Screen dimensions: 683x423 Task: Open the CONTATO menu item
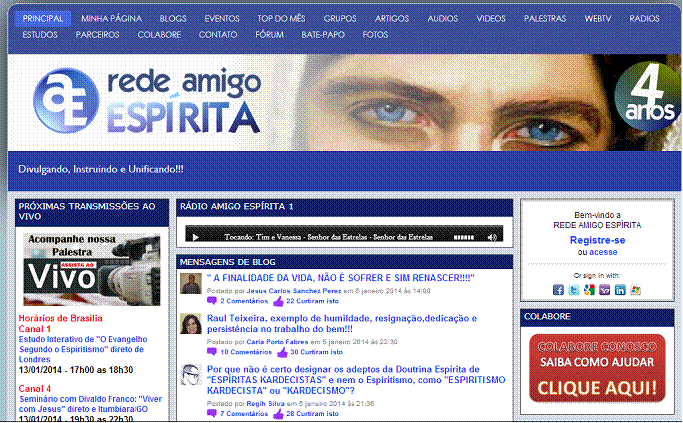(x=218, y=34)
